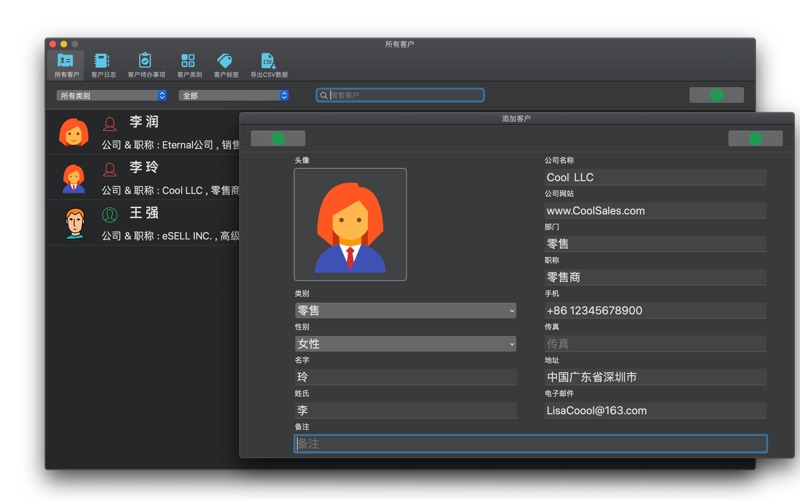Open the 性别 dropdown showing 女性

pos(405,344)
